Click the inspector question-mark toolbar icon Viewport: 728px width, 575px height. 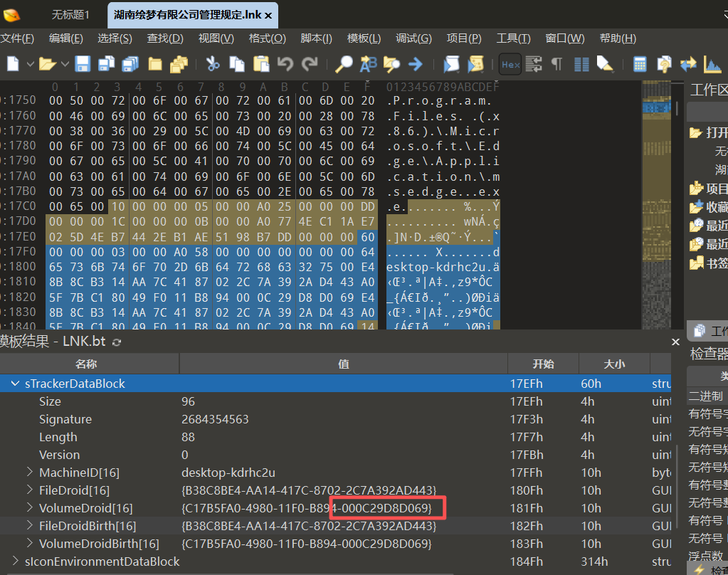[664, 64]
